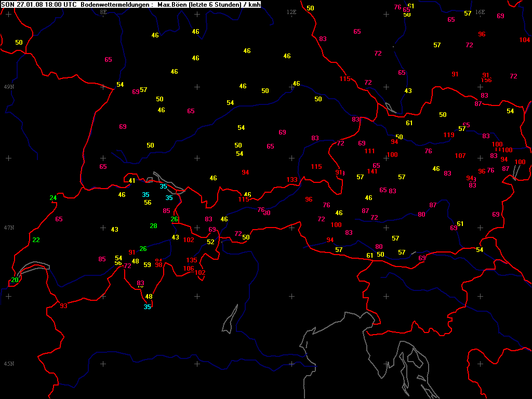Click the 106 gust value
The height and width of the screenshot is (399, 532).
pyautogui.click(x=189, y=269)
